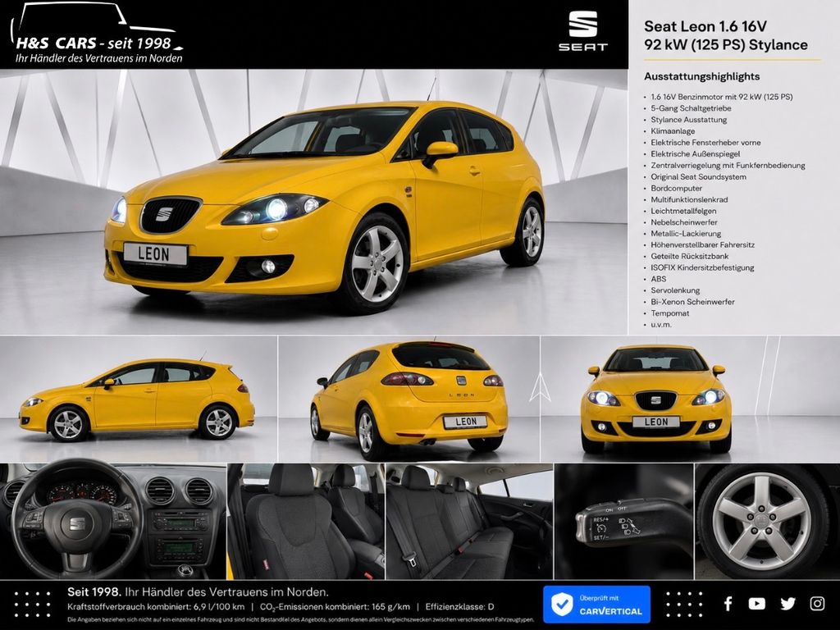Click the 'Multifunktionslenkrad' list item
This screenshot has width=840, height=630.
(689, 199)
